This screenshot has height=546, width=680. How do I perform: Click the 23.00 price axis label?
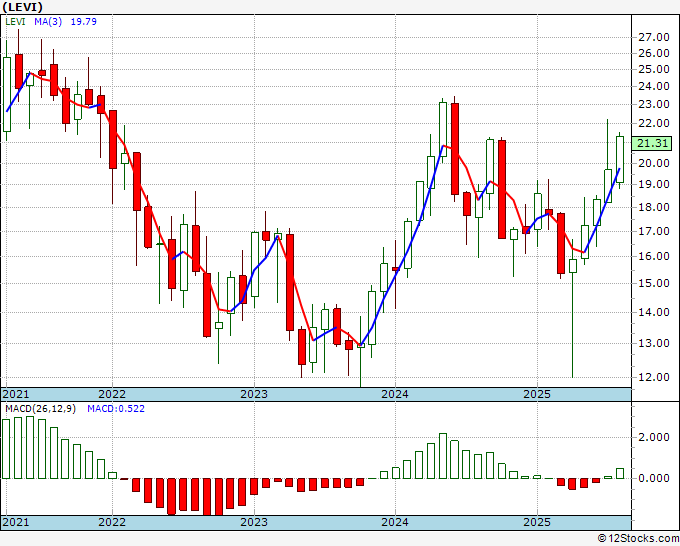654,104
